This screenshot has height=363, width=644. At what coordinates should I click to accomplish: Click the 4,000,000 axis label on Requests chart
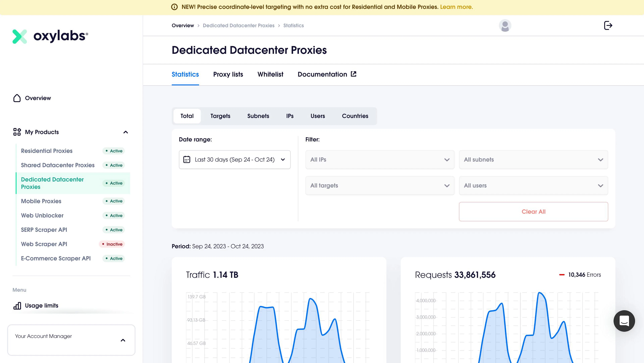426,300
